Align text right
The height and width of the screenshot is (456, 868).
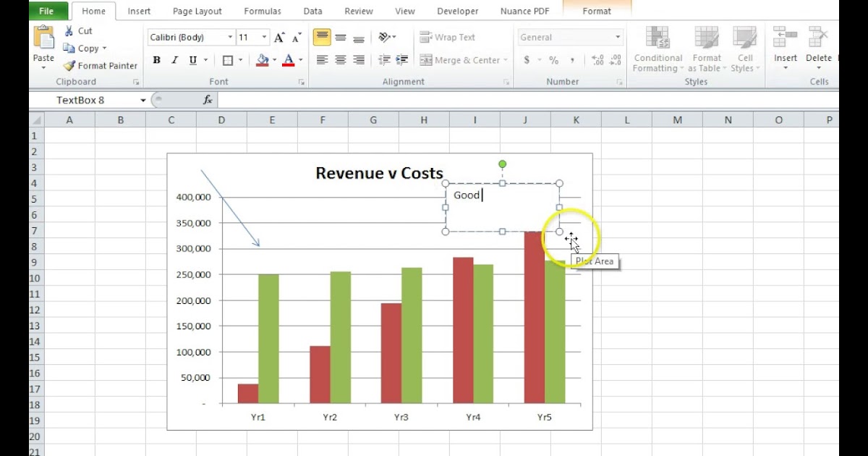(x=358, y=60)
